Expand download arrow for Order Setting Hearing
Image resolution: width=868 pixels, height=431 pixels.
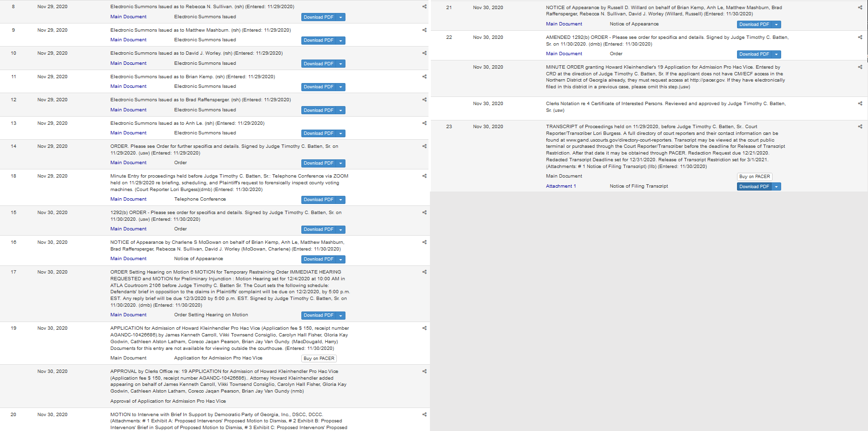click(341, 315)
